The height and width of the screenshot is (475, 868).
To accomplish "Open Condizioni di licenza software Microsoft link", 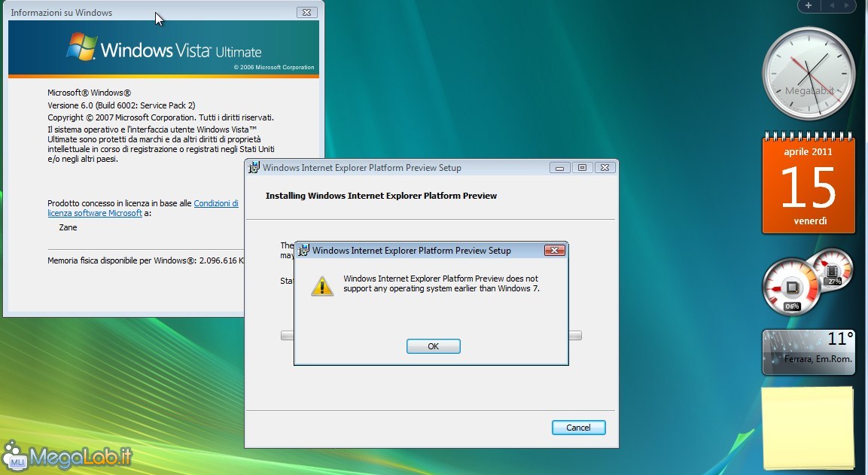I will 143,209.
